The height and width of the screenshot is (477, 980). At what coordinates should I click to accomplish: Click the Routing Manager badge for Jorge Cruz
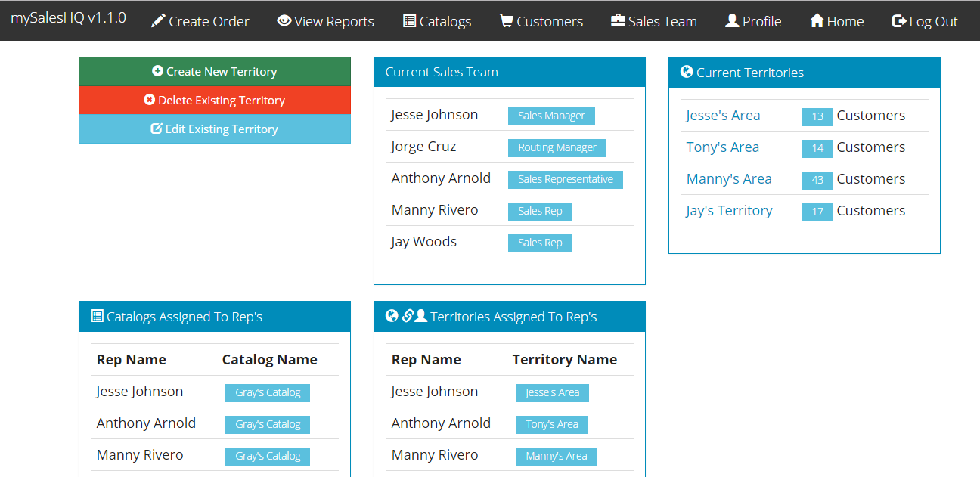tap(557, 147)
